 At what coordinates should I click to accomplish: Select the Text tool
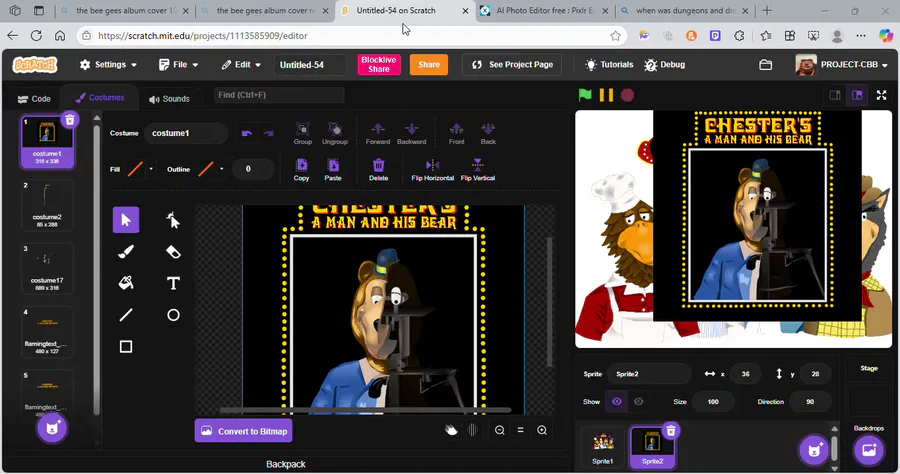point(173,283)
